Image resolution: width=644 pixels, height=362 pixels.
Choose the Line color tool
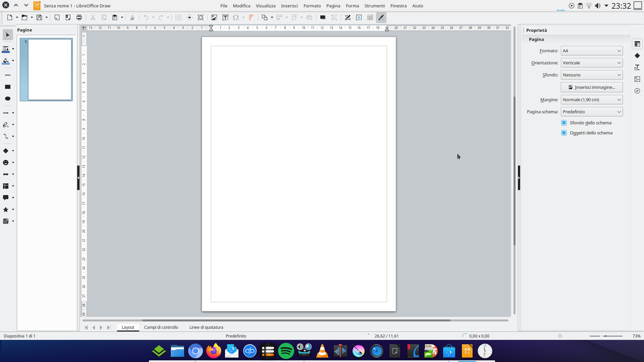click(x=6, y=49)
